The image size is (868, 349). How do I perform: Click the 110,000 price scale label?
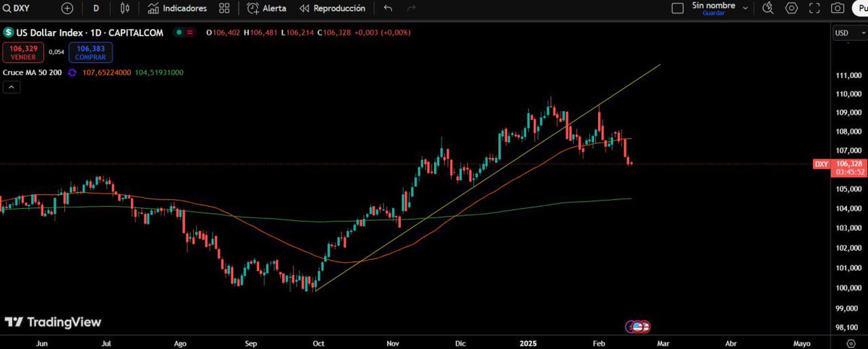click(848, 94)
